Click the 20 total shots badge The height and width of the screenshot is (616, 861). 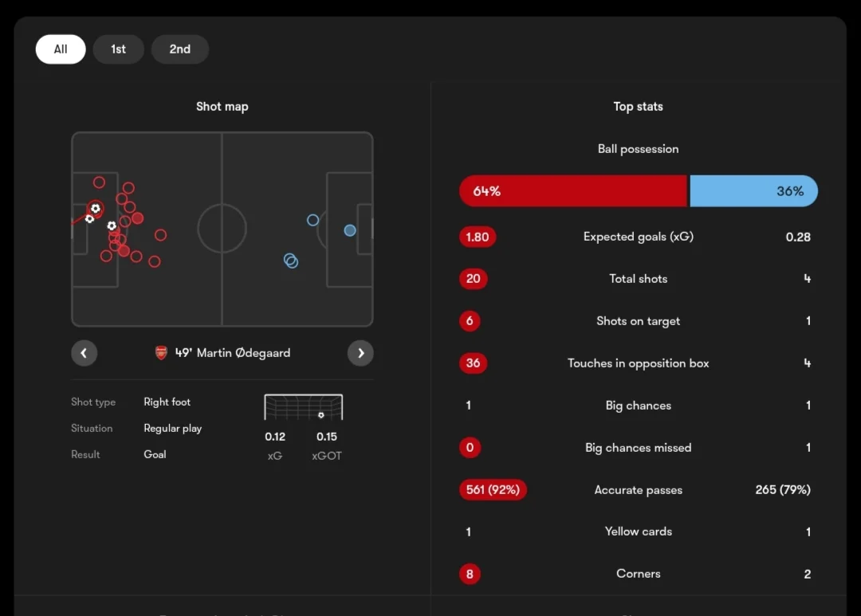coord(474,279)
